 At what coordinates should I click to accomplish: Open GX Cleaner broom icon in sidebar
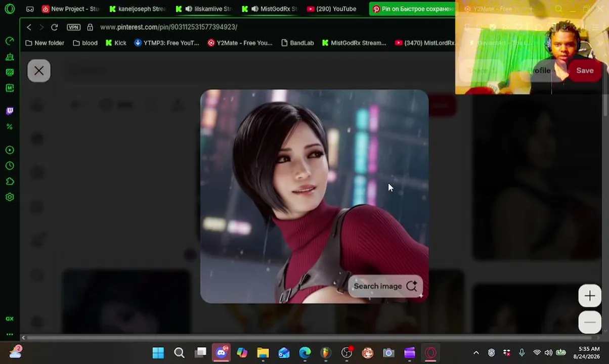coord(10,57)
